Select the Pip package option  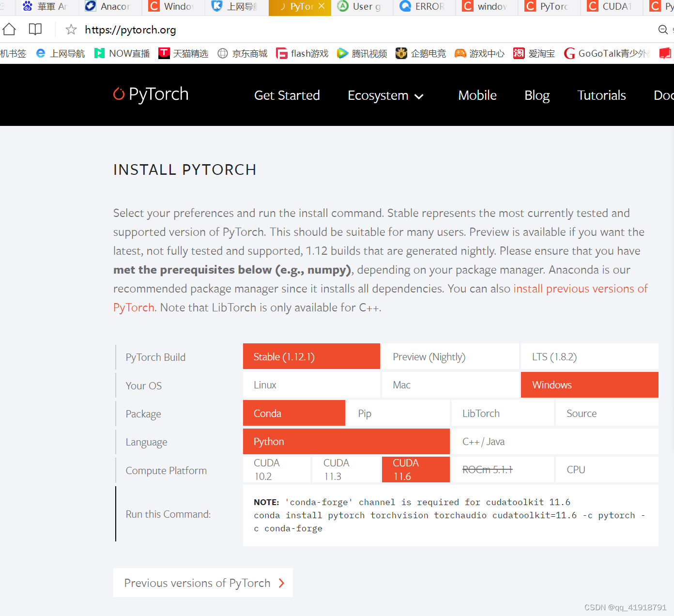point(398,413)
